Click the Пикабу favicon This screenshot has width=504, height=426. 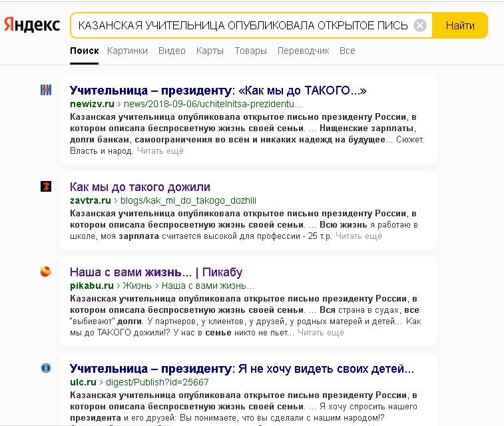click(46, 272)
